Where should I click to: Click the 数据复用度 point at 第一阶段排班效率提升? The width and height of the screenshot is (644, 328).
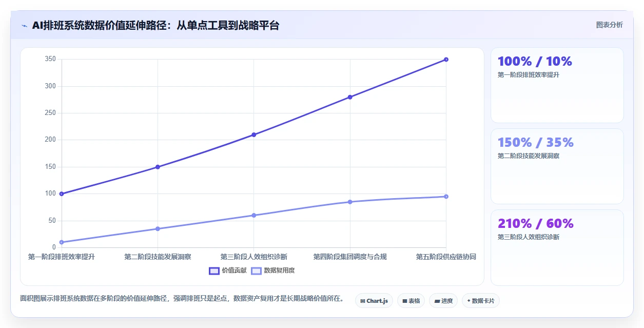[62, 242]
